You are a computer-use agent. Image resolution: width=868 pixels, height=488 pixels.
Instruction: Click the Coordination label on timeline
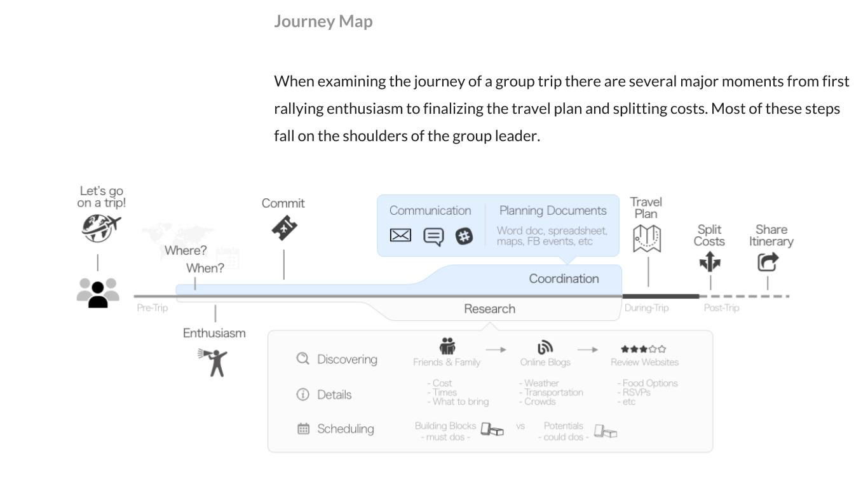pos(564,278)
